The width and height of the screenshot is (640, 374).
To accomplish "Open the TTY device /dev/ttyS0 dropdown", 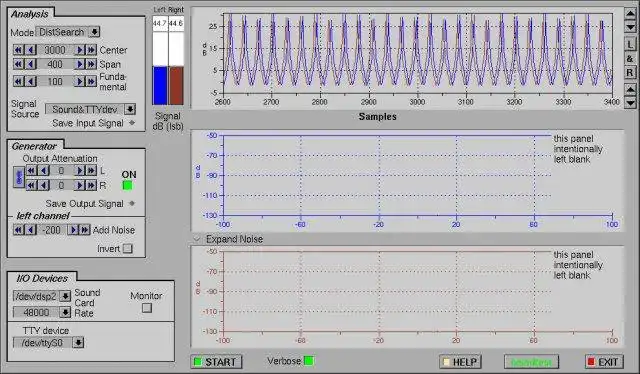I will [x=78, y=342].
